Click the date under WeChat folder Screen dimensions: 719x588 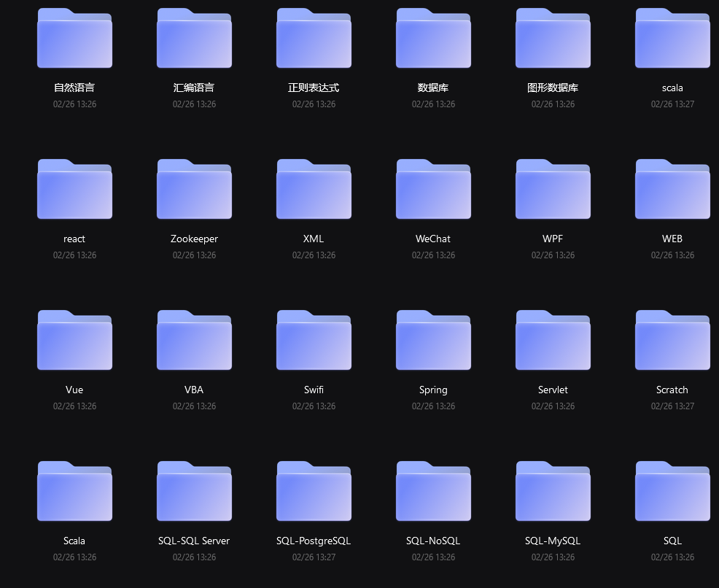(433, 255)
